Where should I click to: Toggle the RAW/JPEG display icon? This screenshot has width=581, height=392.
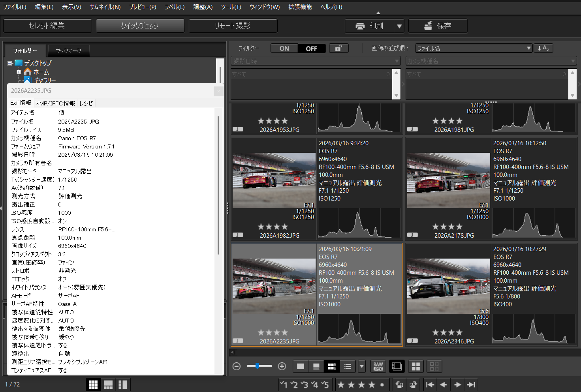point(378,366)
